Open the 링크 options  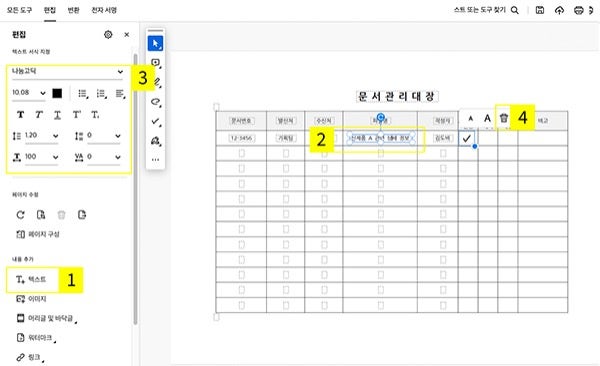pyautogui.click(x=29, y=357)
